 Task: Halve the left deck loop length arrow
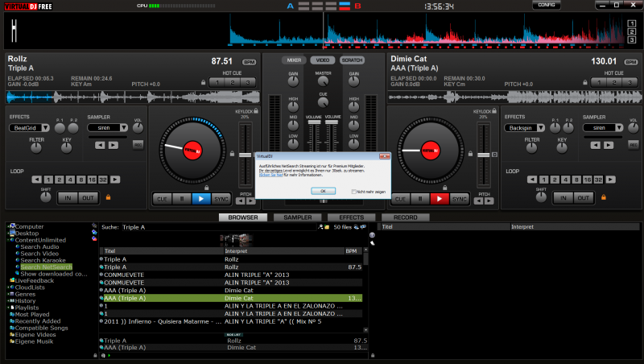[37, 180]
